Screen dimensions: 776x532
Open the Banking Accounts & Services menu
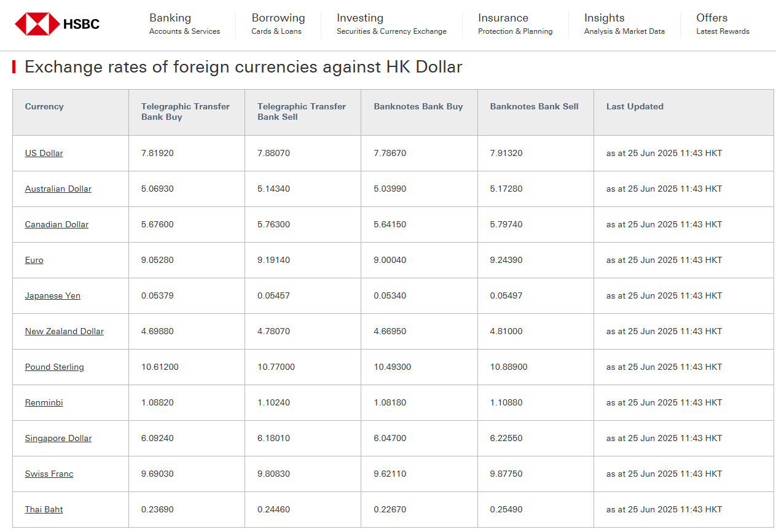tap(184, 24)
